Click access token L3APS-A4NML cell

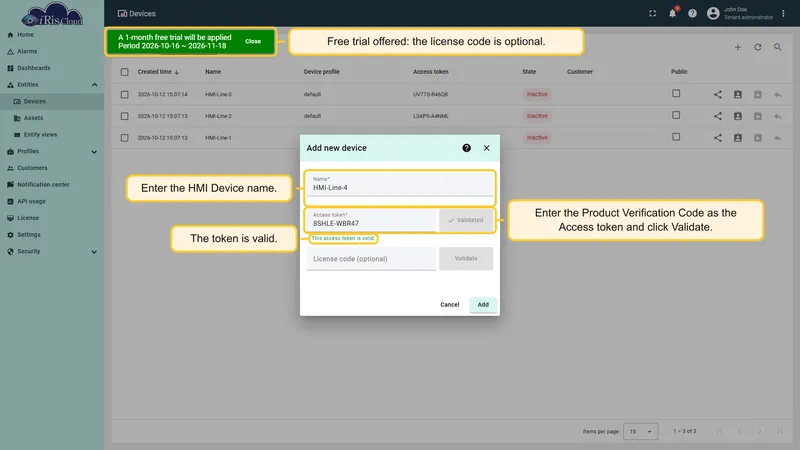(431, 116)
